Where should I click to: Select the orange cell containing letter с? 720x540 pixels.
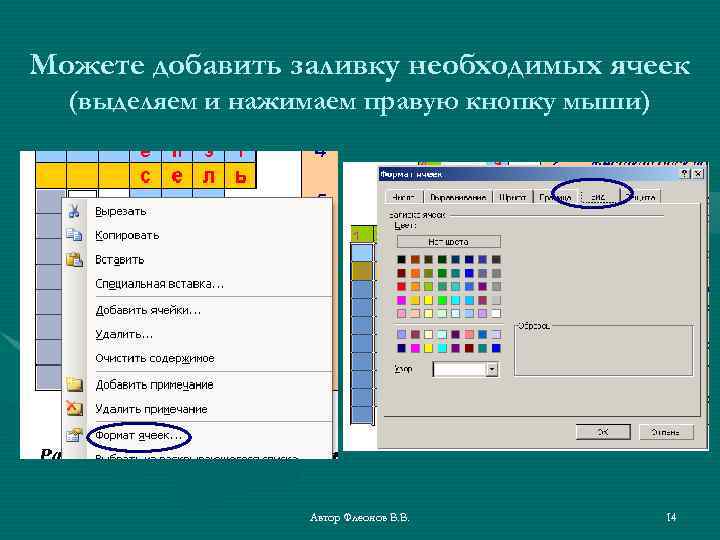click(x=146, y=175)
